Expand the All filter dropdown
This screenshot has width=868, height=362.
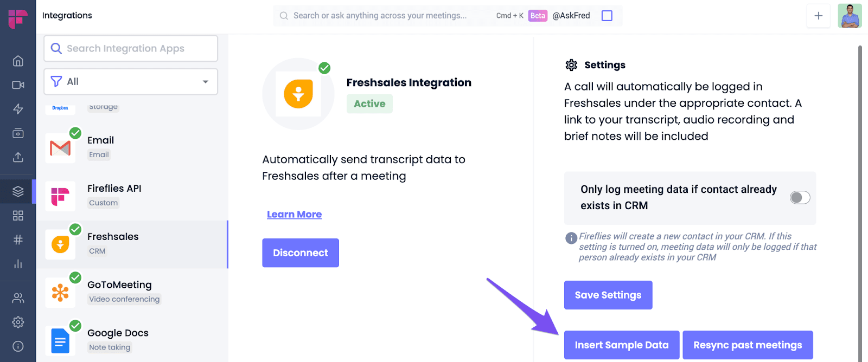[131, 81]
